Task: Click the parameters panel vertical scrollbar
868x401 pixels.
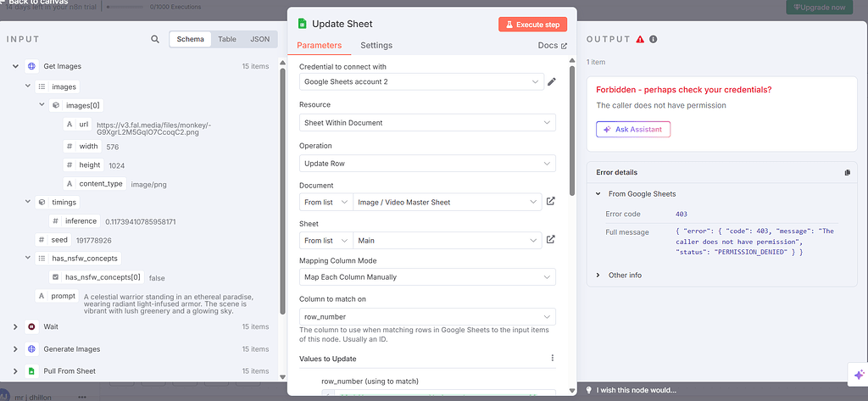Action: tap(572, 131)
